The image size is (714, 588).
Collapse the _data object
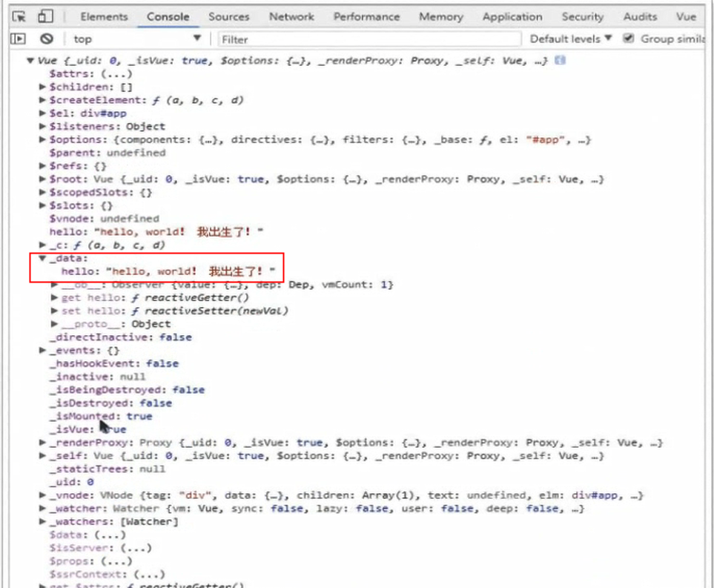tap(42, 258)
